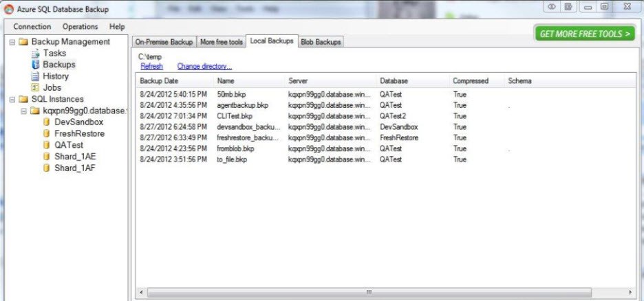
Task: Click the 8/24/2012 3:51:56 PM date cell
Action: pyautogui.click(x=173, y=159)
